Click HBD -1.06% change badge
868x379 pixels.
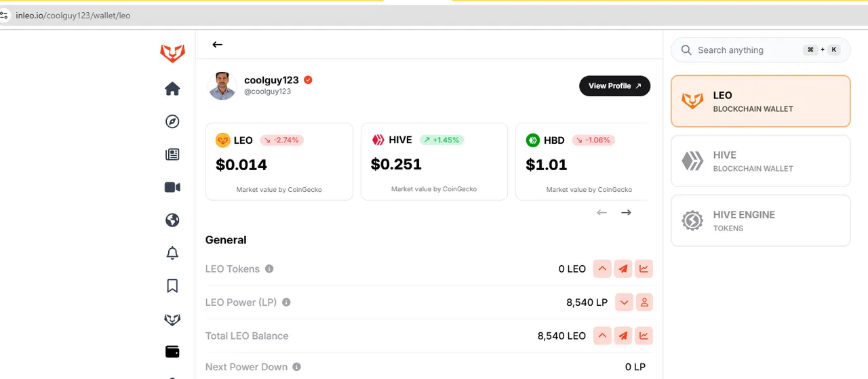[593, 140]
